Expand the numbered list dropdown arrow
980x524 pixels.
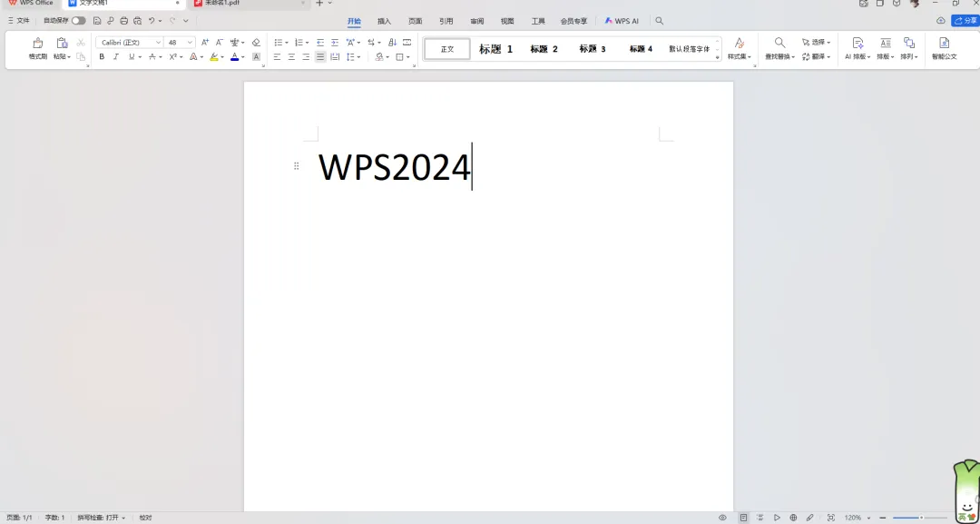tap(307, 44)
